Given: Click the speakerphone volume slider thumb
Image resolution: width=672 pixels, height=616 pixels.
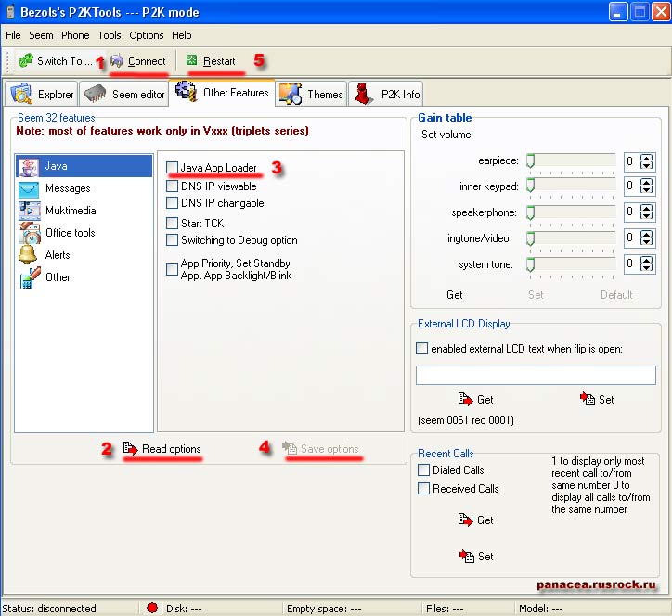Looking at the screenshot, I should pos(531,212).
